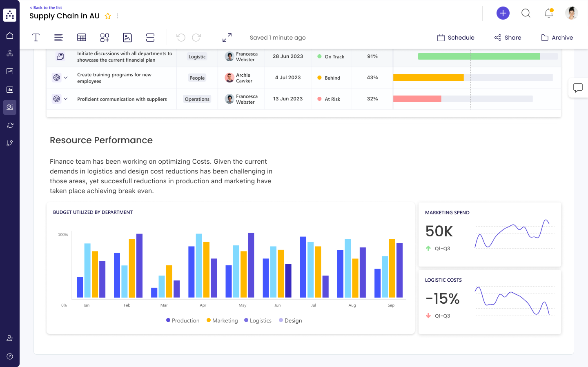This screenshot has width=588, height=367.
Task: Click the Share button
Action: [508, 38]
